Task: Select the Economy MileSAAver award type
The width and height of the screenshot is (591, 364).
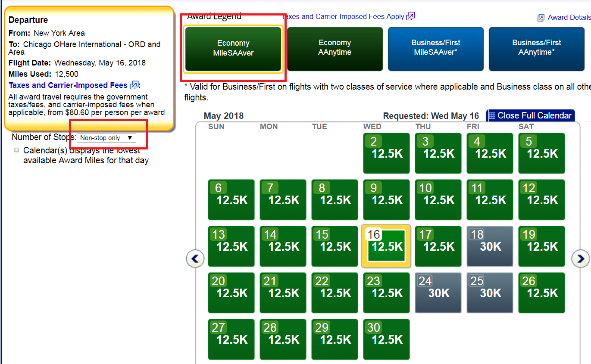Action: 233,48
